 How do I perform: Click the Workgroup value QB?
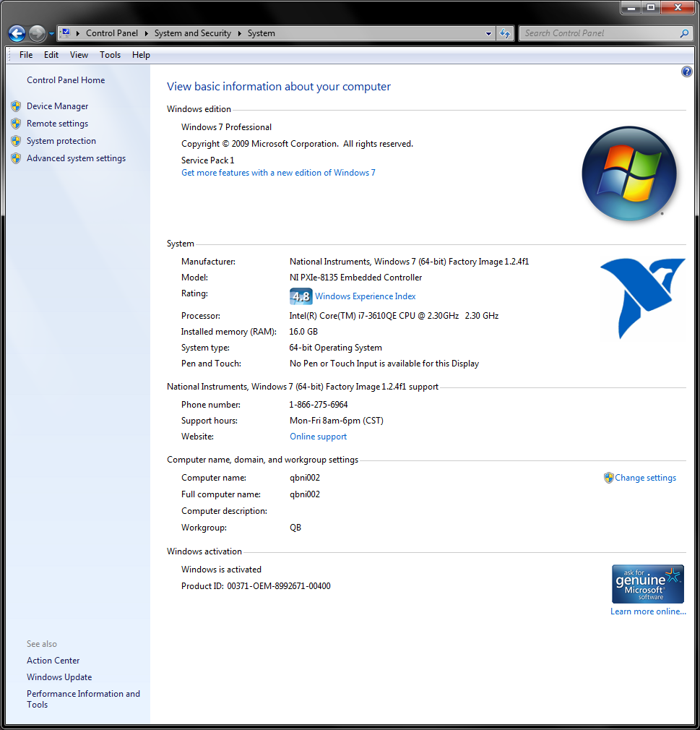tap(295, 528)
